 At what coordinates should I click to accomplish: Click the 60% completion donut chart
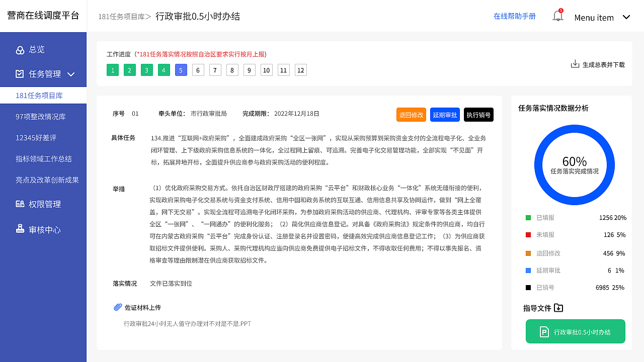tap(575, 165)
